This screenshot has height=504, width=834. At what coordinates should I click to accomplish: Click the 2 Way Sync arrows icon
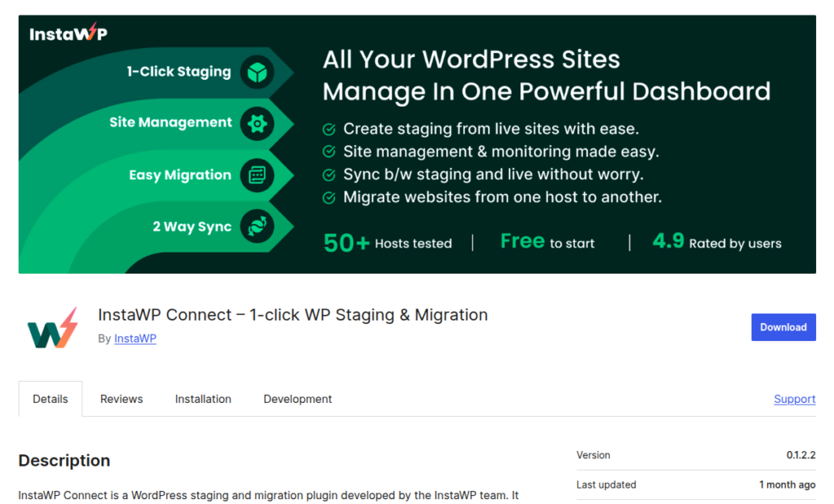click(256, 226)
